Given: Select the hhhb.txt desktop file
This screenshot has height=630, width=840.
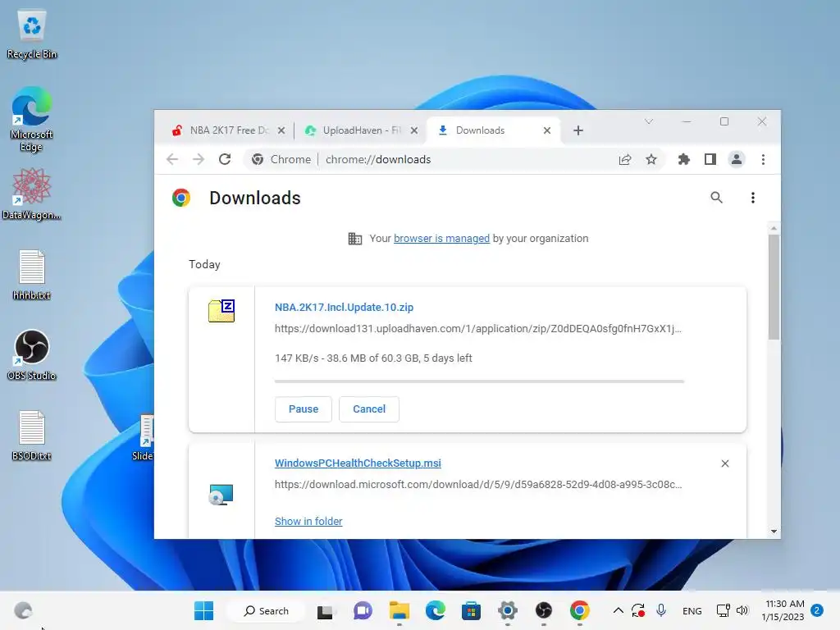Looking at the screenshot, I should (32, 275).
